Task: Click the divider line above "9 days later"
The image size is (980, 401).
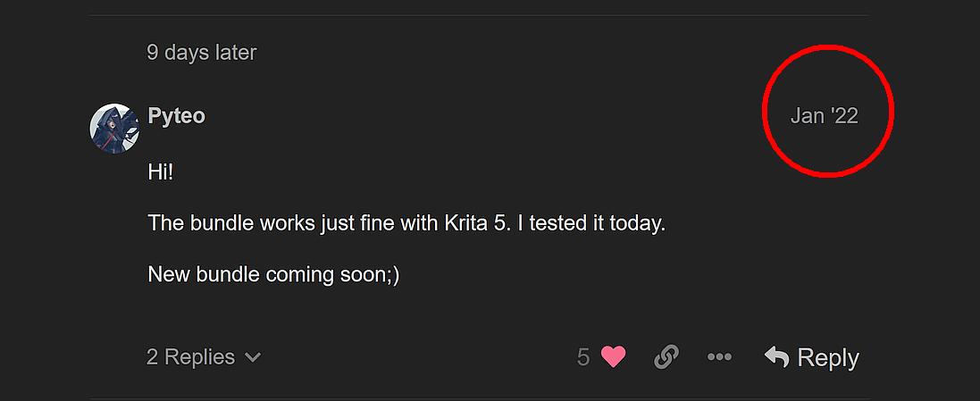Action: click(x=479, y=15)
